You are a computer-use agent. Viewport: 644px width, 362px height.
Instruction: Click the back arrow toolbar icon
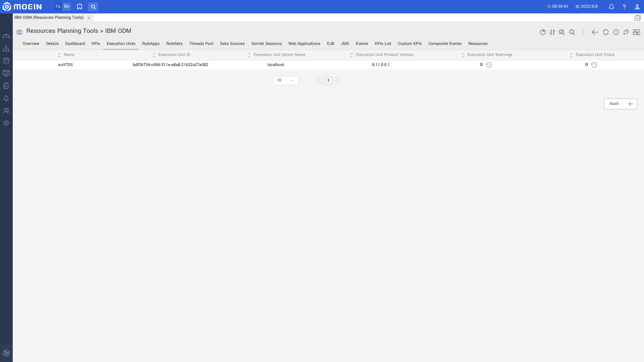coord(595,32)
